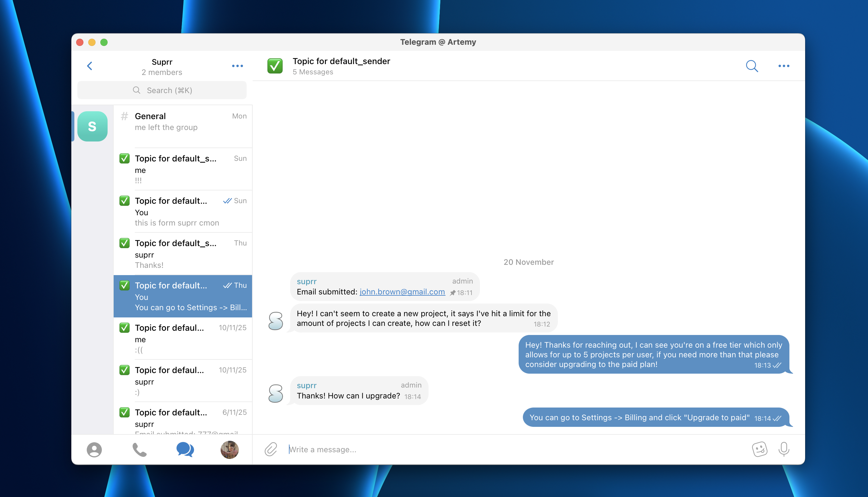This screenshot has width=868, height=497.
Task: Open the chat options menu at top right
Action: coord(784,66)
